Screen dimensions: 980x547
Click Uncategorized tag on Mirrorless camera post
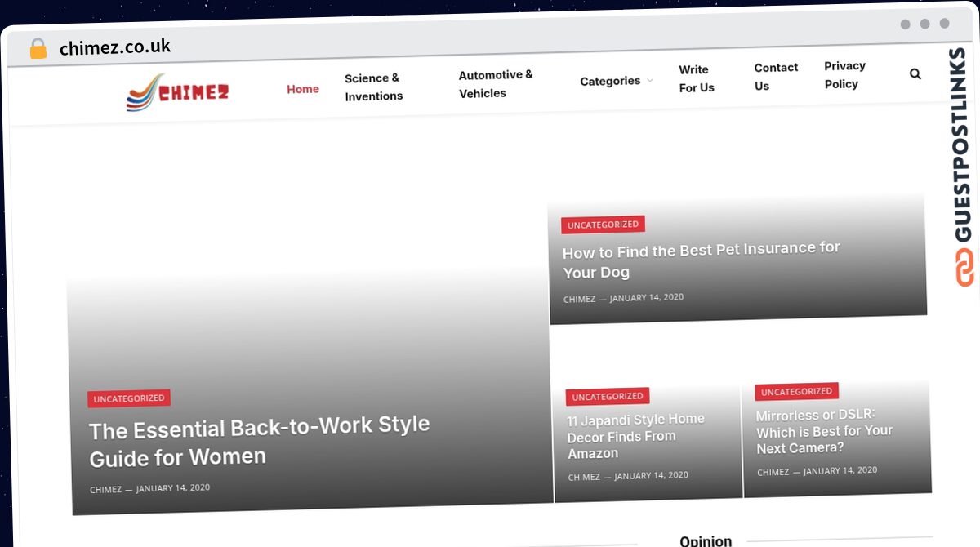(x=796, y=392)
